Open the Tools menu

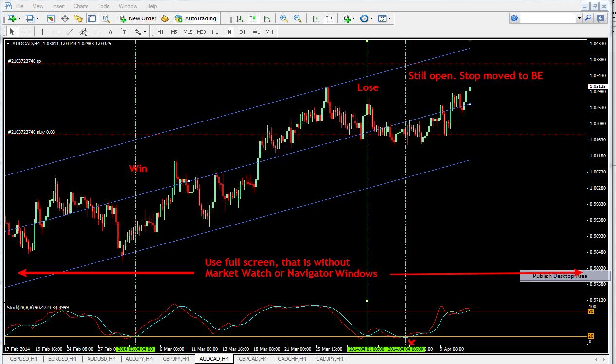(103, 6)
